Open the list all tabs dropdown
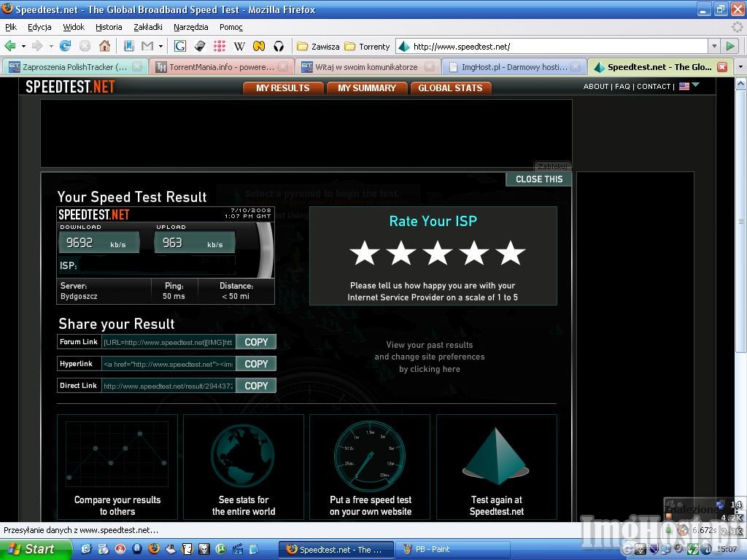The image size is (747, 560). (740, 66)
